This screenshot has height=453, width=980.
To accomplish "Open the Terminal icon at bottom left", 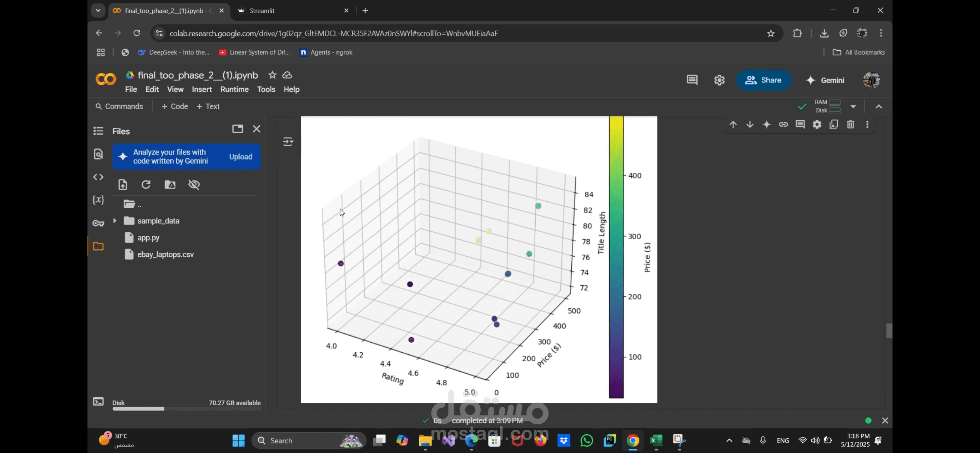I will coord(98,402).
